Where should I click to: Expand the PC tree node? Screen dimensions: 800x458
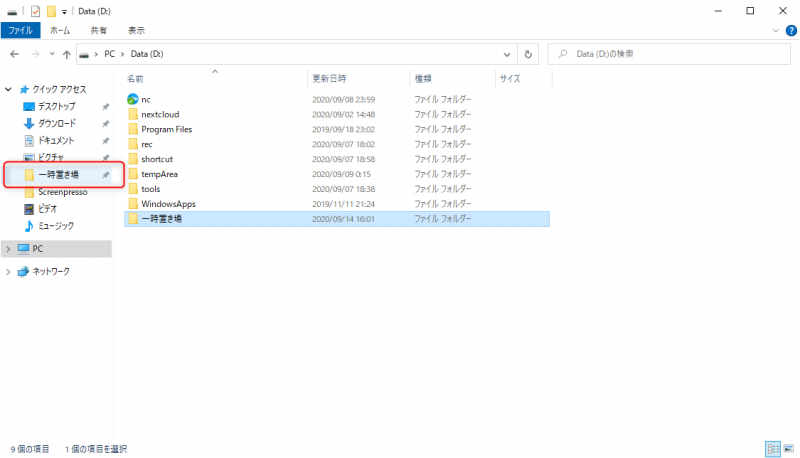[8, 249]
